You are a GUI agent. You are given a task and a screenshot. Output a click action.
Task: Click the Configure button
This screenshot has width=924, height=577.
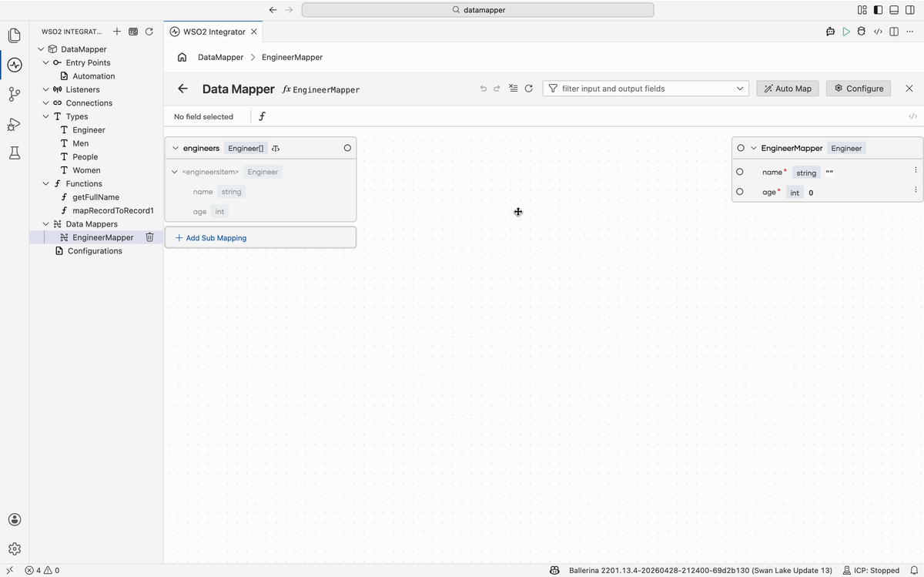859,89
